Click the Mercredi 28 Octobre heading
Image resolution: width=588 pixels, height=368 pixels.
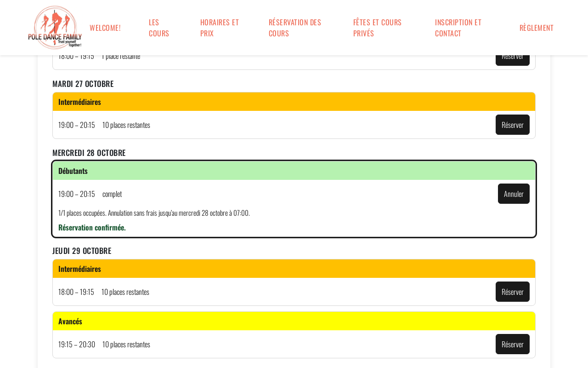point(89,153)
